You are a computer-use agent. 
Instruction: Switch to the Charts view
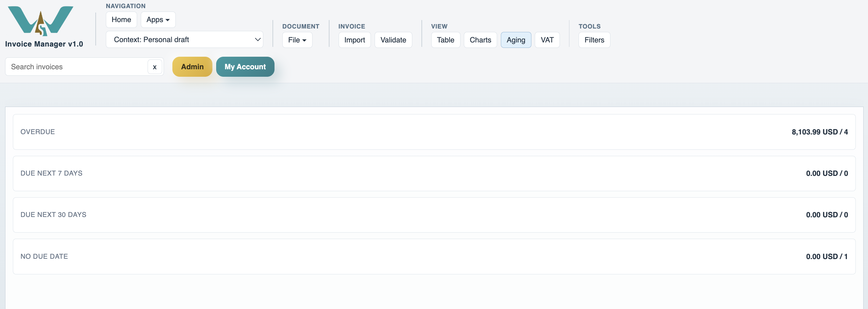(x=480, y=40)
